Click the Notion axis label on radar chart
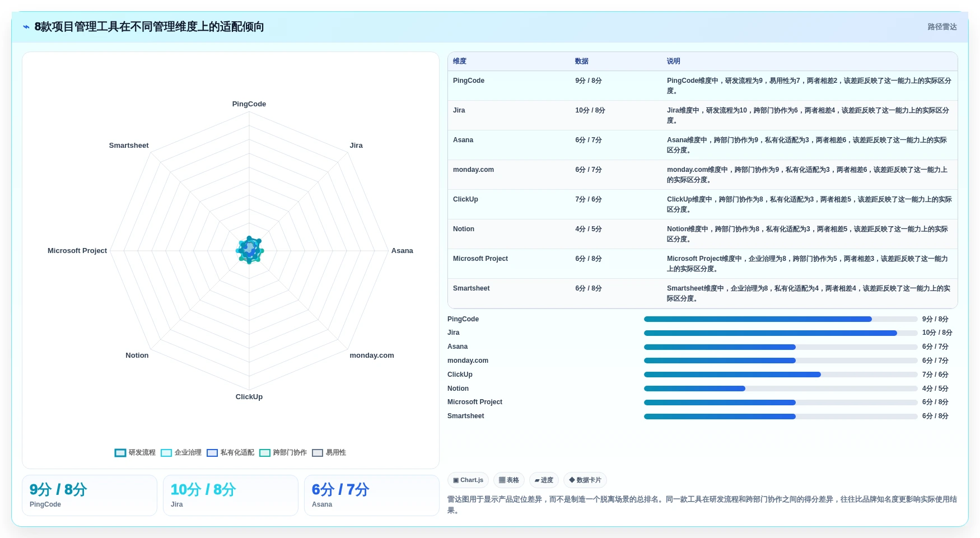Image resolution: width=980 pixels, height=538 pixels. (137, 355)
